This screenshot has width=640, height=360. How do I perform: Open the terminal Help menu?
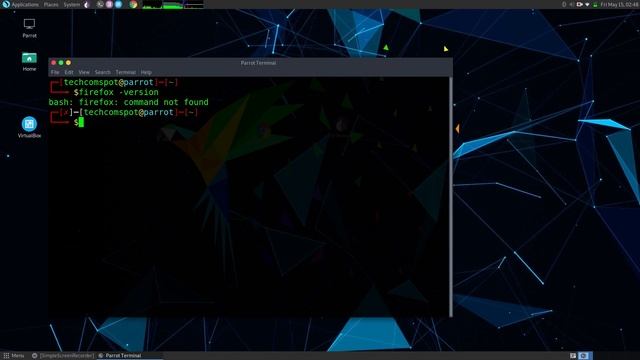[x=146, y=72]
